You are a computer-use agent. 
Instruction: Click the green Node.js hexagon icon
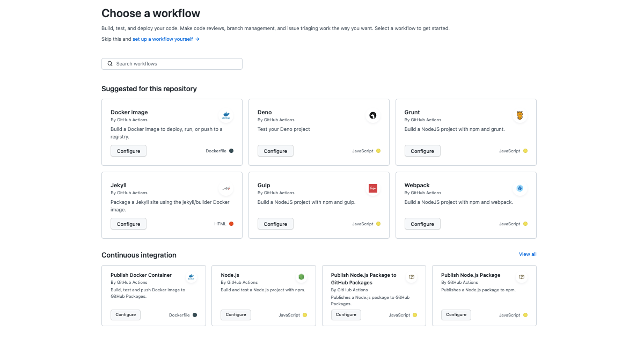point(301,277)
